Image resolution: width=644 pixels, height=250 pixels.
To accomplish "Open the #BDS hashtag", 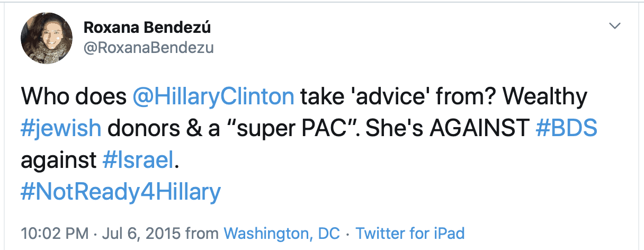I will coord(567,129).
